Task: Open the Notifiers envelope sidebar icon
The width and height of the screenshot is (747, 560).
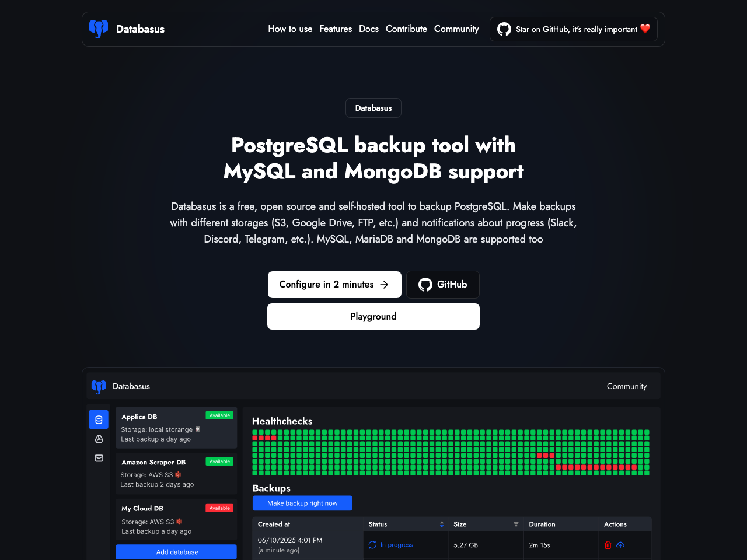Action: point(99,459)
